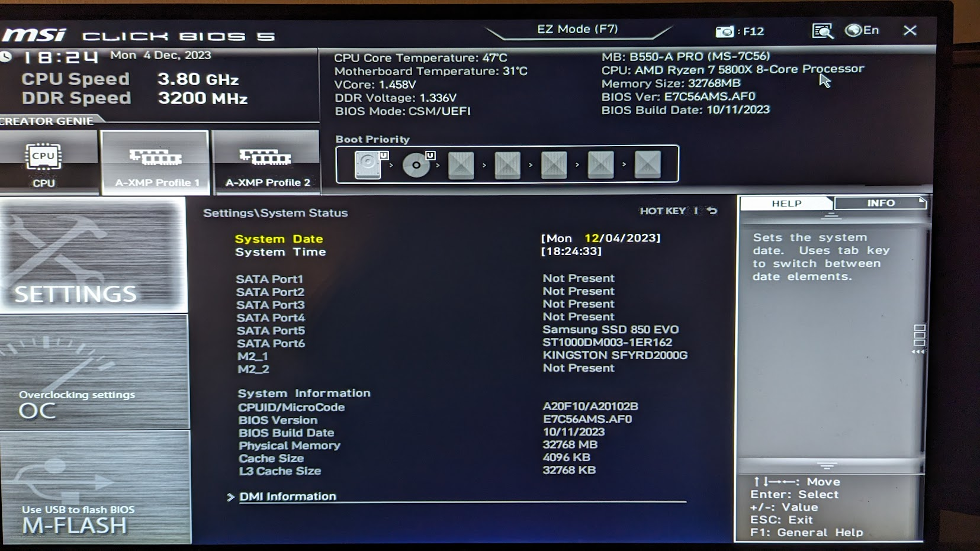Enable A-XMP Profile 2
The width and height of the screenshot is (980, 551).
point(267,163)
